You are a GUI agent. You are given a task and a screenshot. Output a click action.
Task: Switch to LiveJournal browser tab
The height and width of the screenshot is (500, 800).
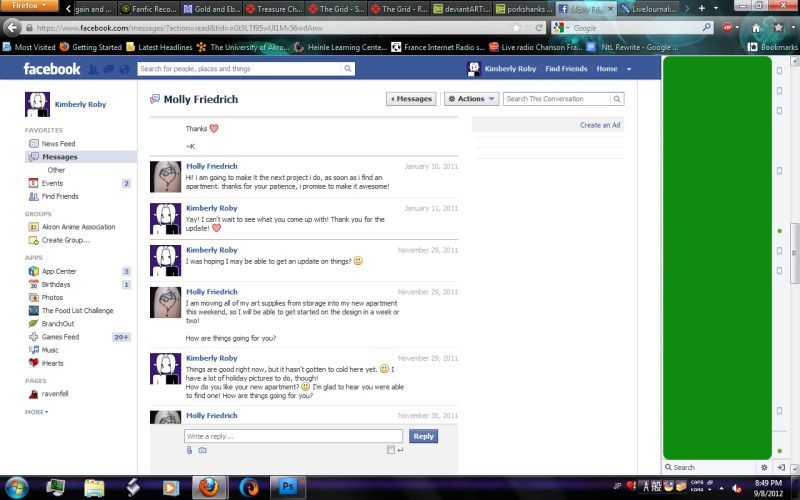[x=648, y=9]
